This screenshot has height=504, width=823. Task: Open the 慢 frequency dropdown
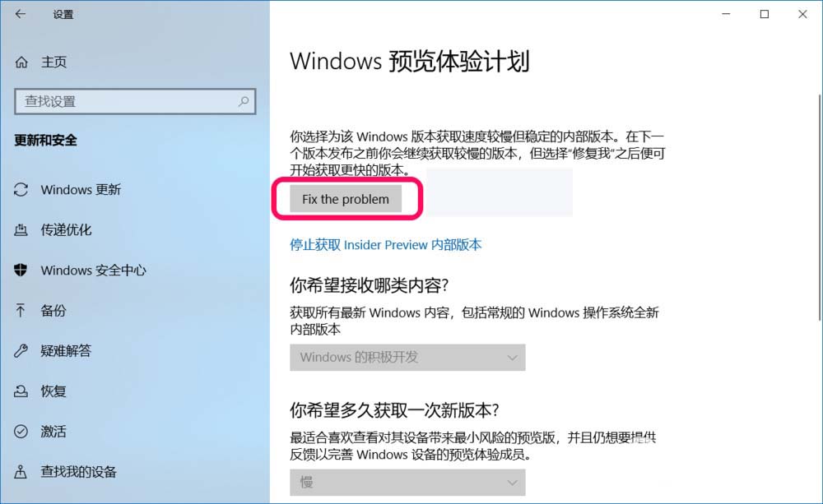[407, 483]
